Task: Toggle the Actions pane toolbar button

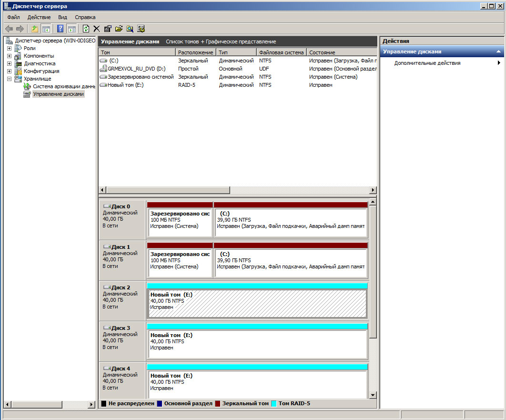Action: click(71, 29)
